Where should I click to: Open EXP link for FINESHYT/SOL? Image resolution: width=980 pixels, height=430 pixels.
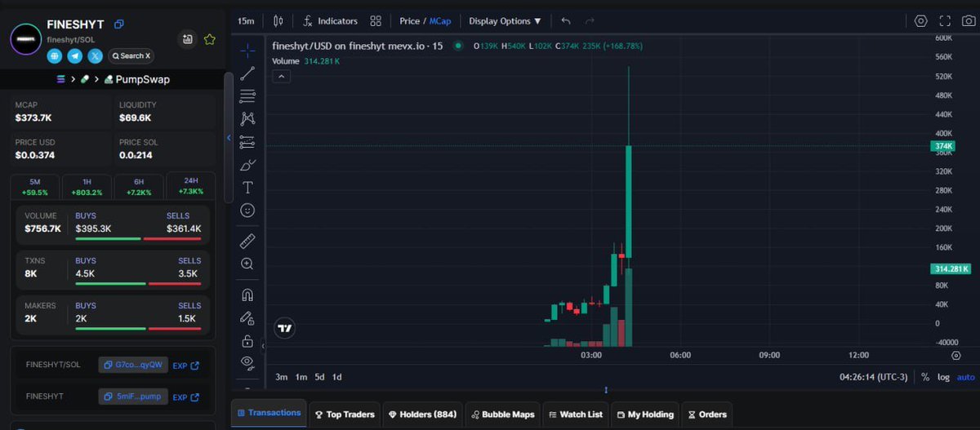186,365
